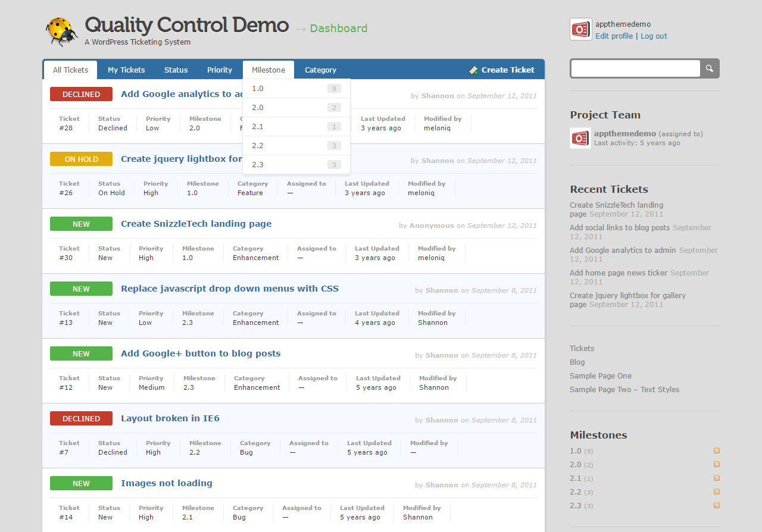Open RSS feed for milestone 1.0
The width and height of the screenshot is (762, 532).
pos(717,450)
